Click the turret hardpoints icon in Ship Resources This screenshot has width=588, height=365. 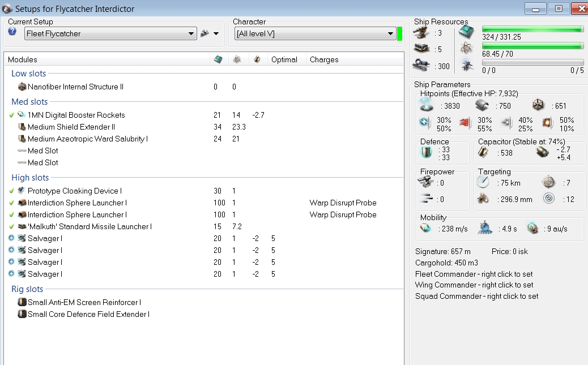(421, 33)
